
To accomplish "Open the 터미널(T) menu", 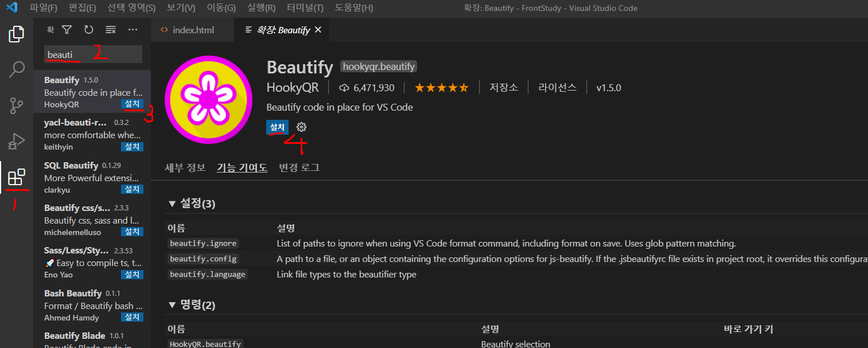I will click(x=305, y=8).
